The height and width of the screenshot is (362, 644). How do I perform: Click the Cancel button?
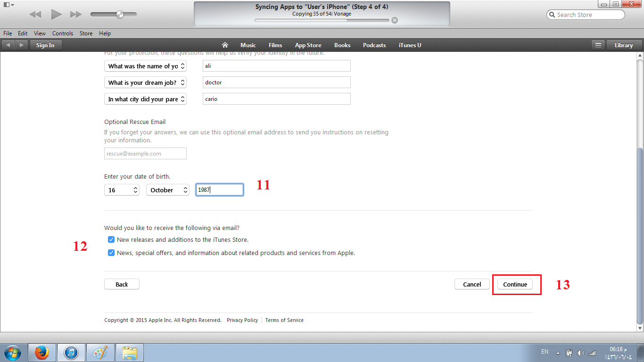(472, 284)
